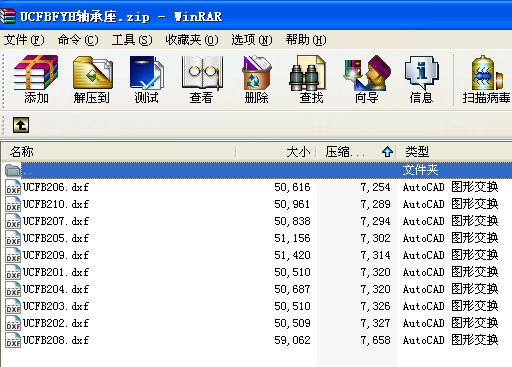
Task: Click the 信息 (Info) toolbar icon
Action: pyautogui.click(x=421, y=79)
